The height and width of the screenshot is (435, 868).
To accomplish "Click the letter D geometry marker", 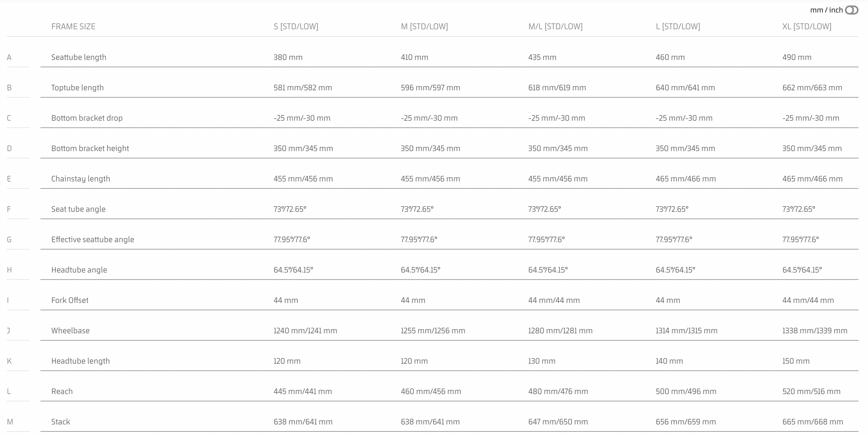I will coord(9,148).
